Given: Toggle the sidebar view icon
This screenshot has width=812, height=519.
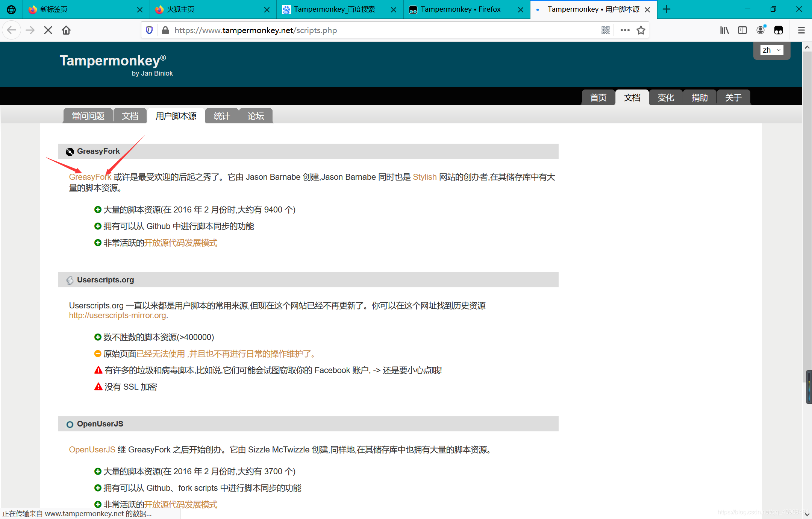Looking at the screenshot, I should [x=742, y=30].
